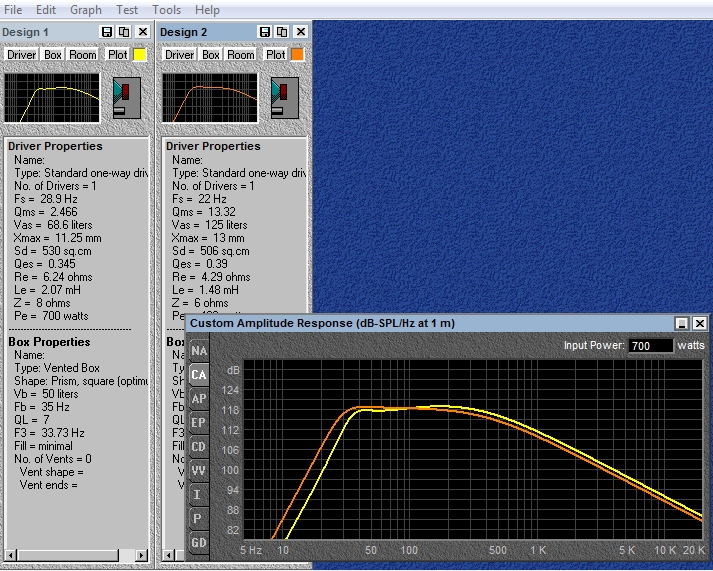
Task: Click Design 2 speaker box icon
Action: click(x=285, y=98)
